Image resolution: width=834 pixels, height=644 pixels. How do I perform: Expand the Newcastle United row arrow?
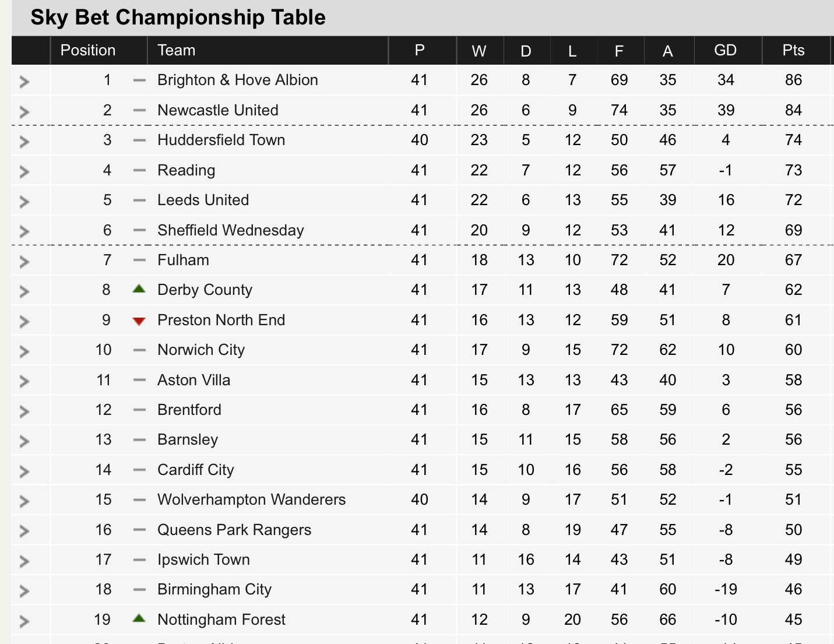pyautogui.click(x=24, y=112)
